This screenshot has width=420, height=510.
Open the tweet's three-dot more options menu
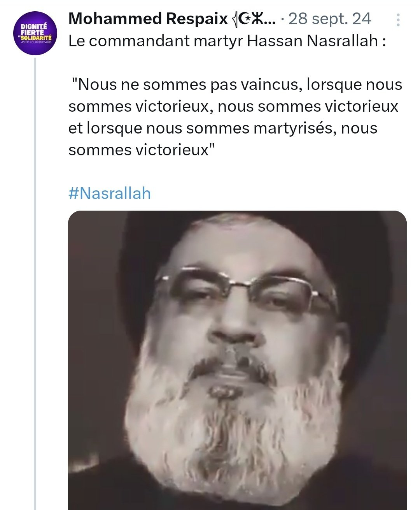coord(398,20)
